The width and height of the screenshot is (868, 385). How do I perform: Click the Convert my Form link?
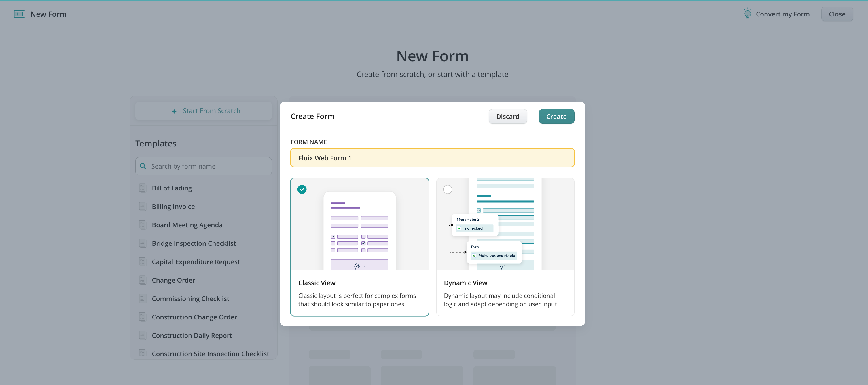[782, 14]
